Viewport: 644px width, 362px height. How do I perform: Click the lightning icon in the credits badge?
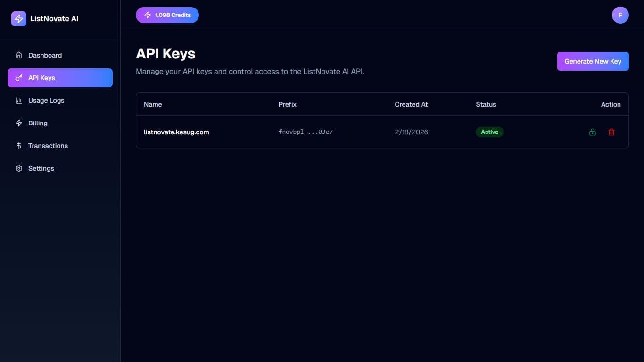[x=147, y=15]
